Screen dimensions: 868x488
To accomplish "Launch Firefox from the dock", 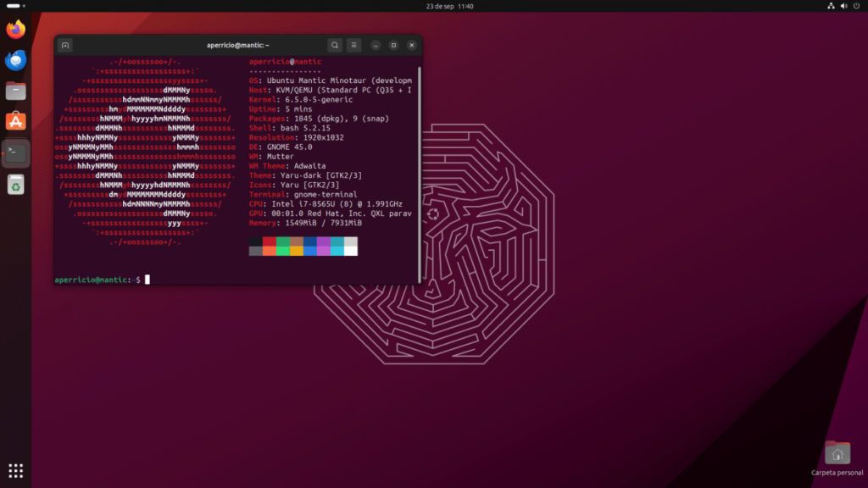I will (15, 28).
